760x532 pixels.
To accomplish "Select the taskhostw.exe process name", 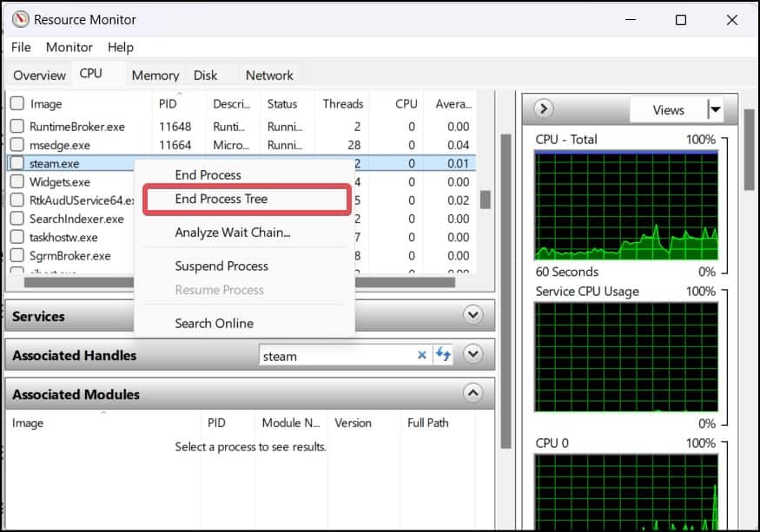I will [63, 238].
